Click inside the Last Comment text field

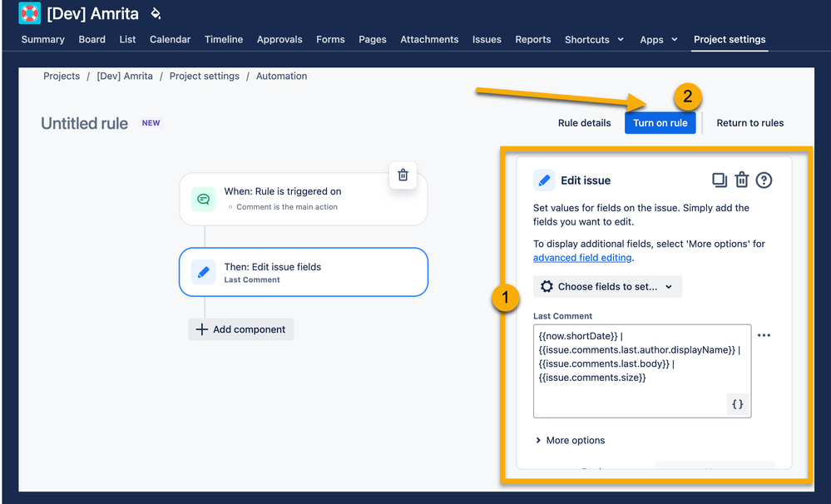(642, 371)
